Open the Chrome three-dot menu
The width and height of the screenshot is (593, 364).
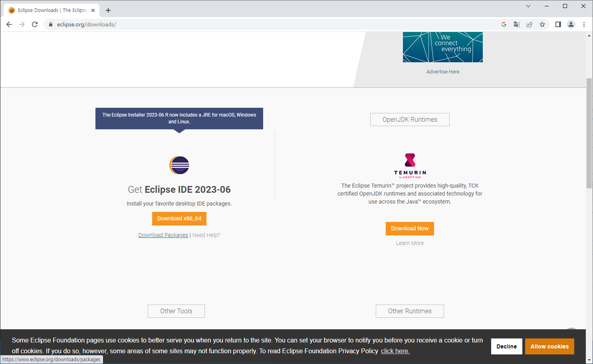tap(584, 24)
